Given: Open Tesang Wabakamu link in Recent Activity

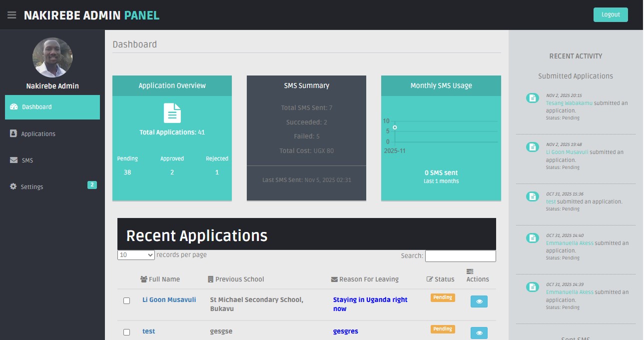Looking at the screenshot, I should (569, 103).
